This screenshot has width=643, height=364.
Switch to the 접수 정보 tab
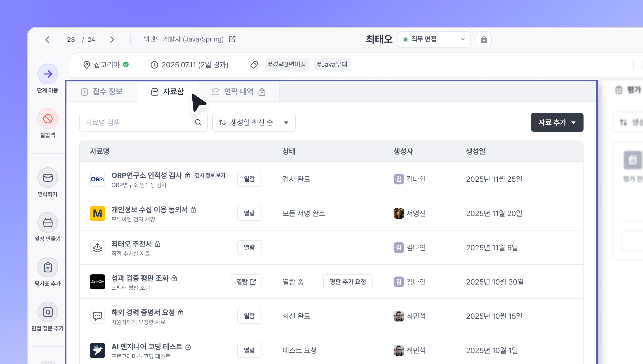click(x=102, y=92)
